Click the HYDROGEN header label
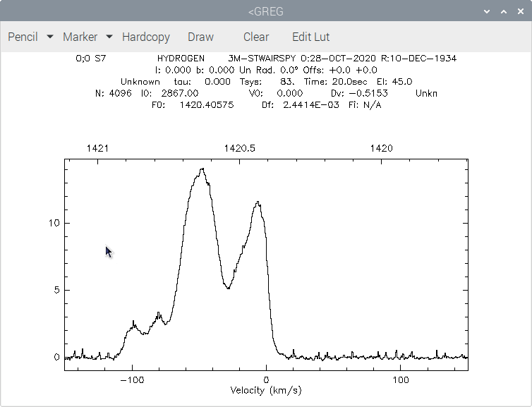This screenshot has height=407, width=532. (181, 59)
